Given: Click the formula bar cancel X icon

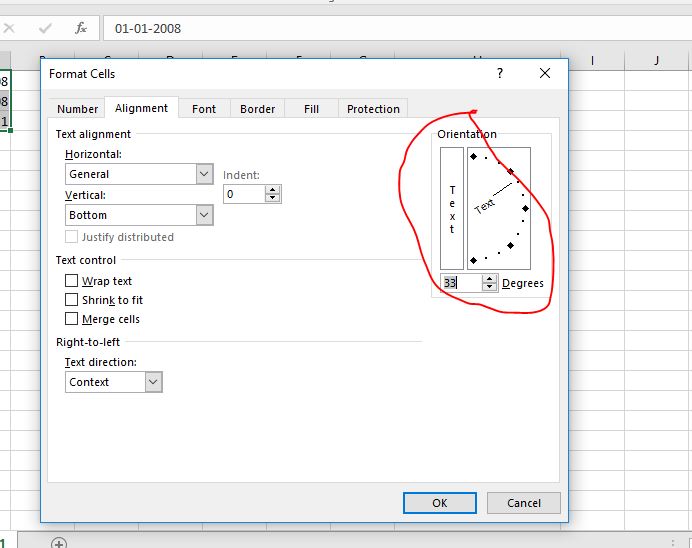Looking at the screenshot, I should 9,28.
